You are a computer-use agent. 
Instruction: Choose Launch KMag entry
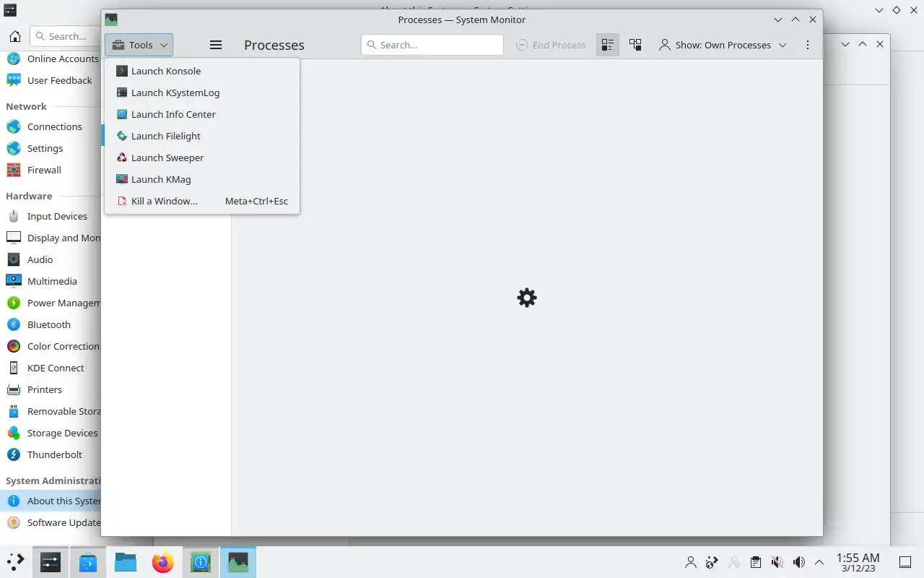coord(202,179)
